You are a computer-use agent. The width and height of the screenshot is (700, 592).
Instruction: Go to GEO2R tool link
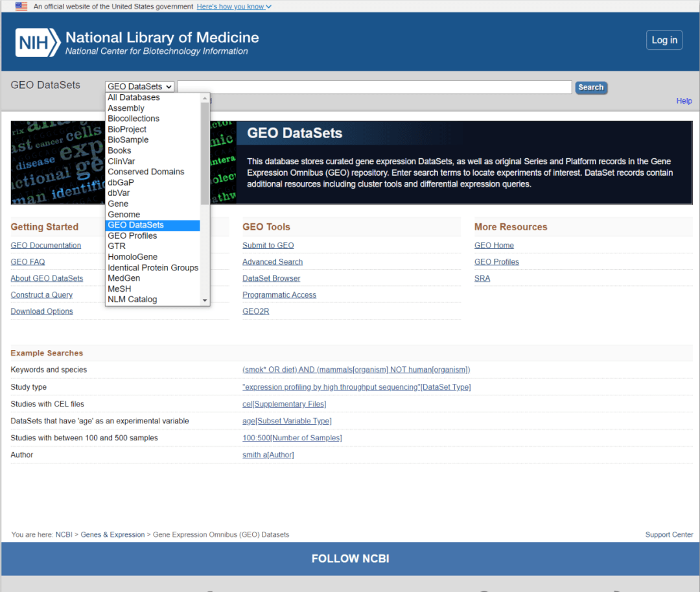click(255, 312)
